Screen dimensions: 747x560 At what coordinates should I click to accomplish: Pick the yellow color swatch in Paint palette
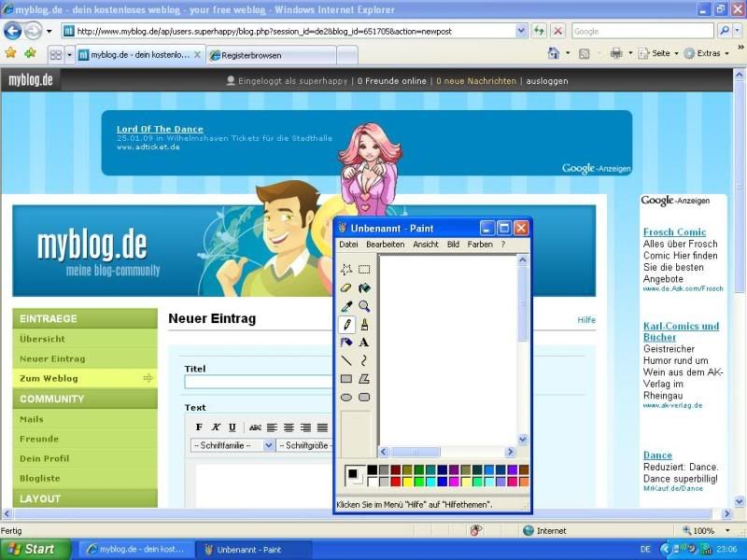click(407, 482)
